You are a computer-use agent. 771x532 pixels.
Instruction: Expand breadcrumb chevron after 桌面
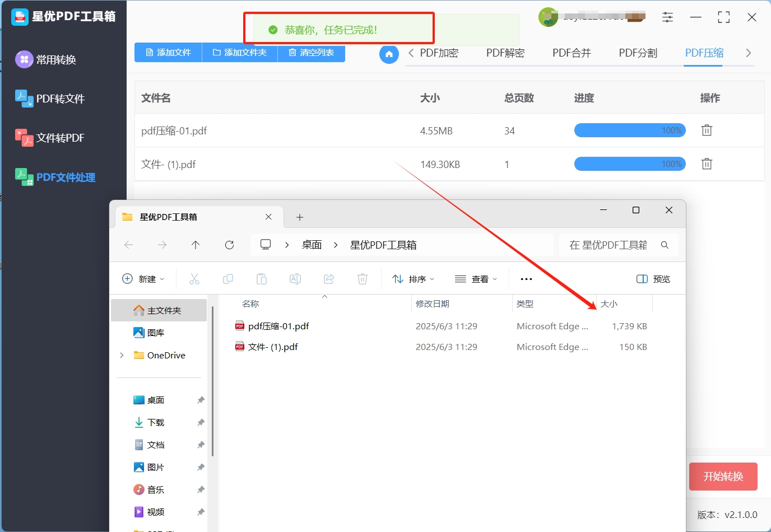pos(336,245)
